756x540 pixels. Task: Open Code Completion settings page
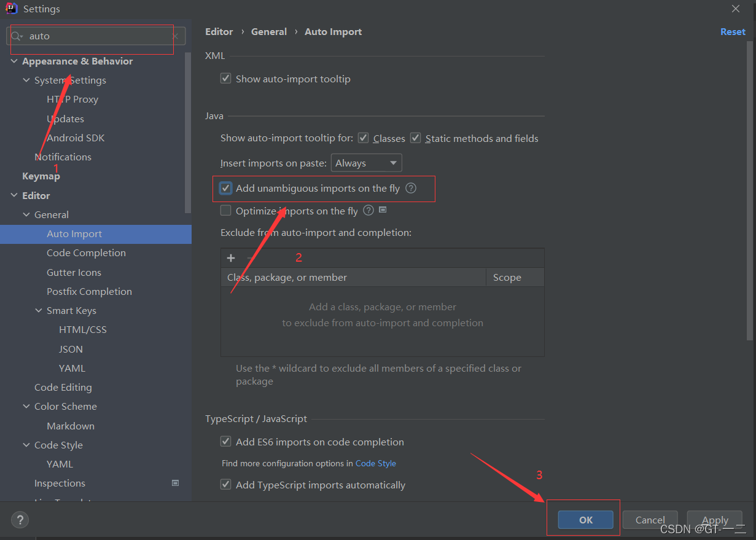[x=86, y=252]
